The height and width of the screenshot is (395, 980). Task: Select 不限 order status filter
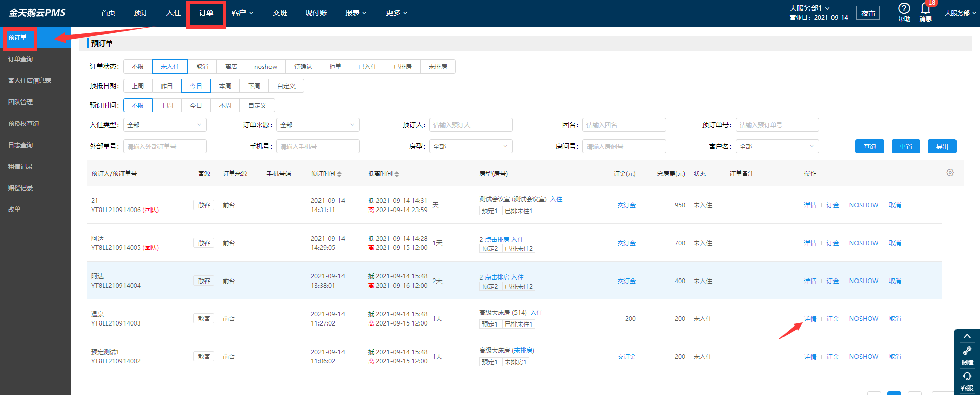[138, 67]
